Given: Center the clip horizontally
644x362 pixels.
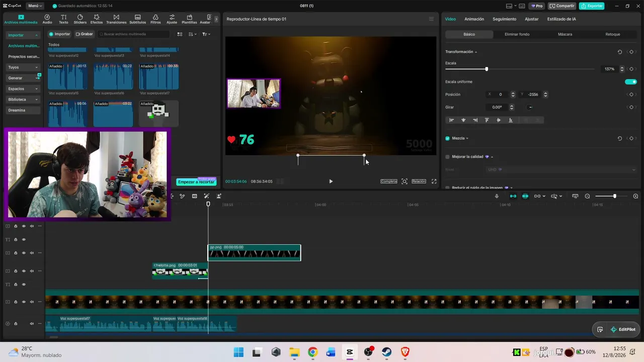Looking at the screenshot, I should point(463,120).
